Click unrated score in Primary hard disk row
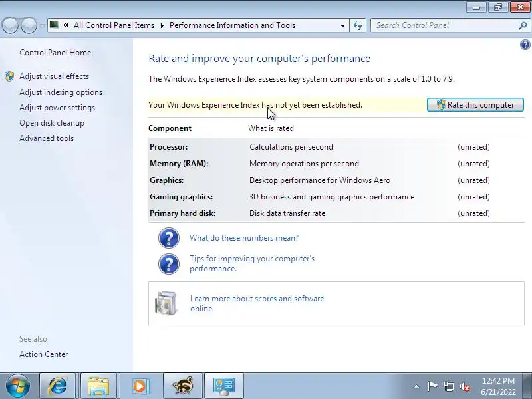This screenshot has height=399, width=532. [x=473, y=213]
